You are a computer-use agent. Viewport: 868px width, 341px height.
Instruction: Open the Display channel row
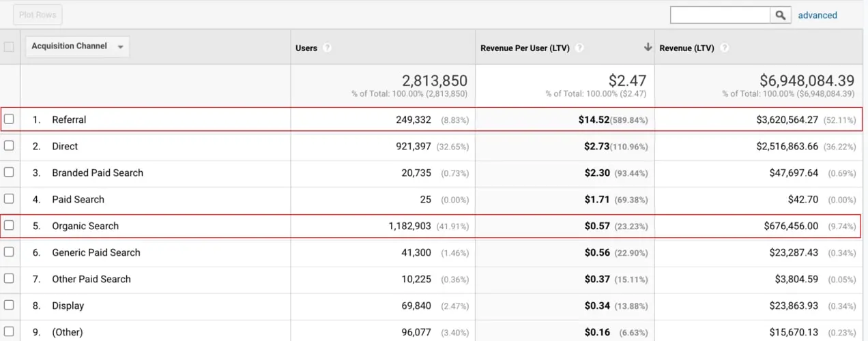68,306
